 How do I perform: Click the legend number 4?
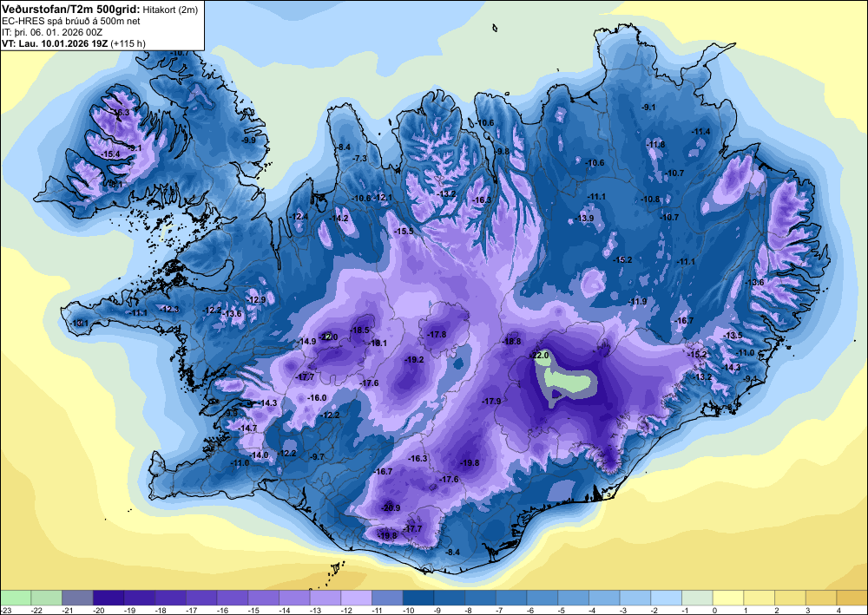click(x=838, y=610)
